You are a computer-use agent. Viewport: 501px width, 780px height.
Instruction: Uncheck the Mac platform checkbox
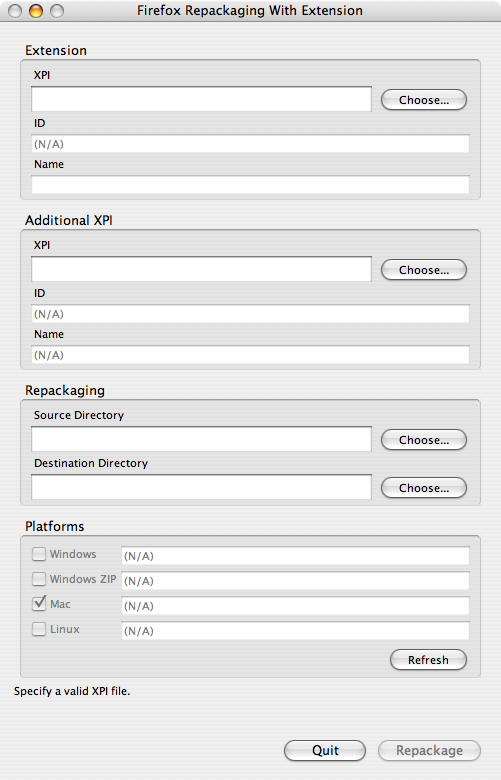point(39,604)
